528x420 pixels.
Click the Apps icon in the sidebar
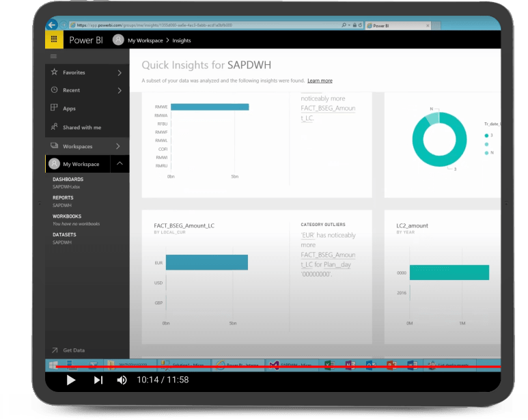click(54, 108)
